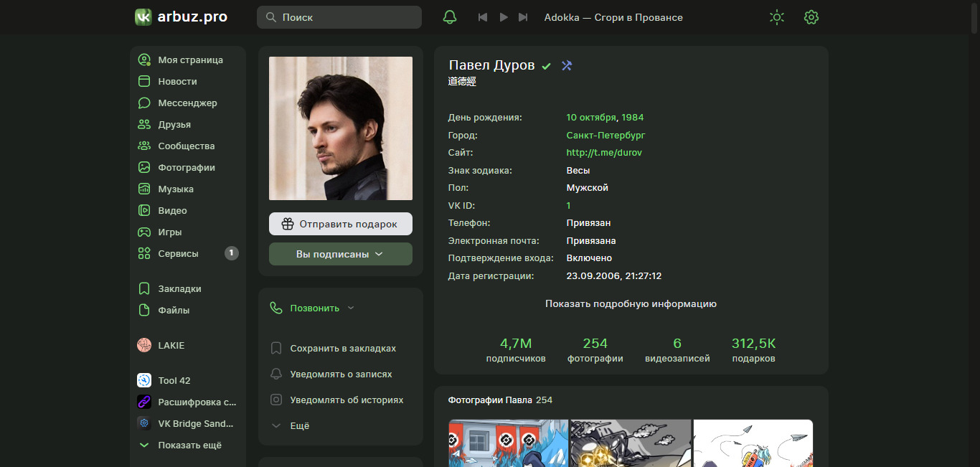Image resolution: width=980 pixels, height=467 pixels.
Task: Click the 10 октября birthday link
Action: [x=591, y=118]
